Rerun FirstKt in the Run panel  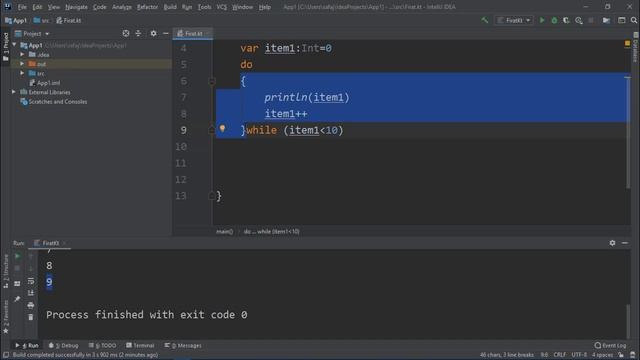point(18,256)
